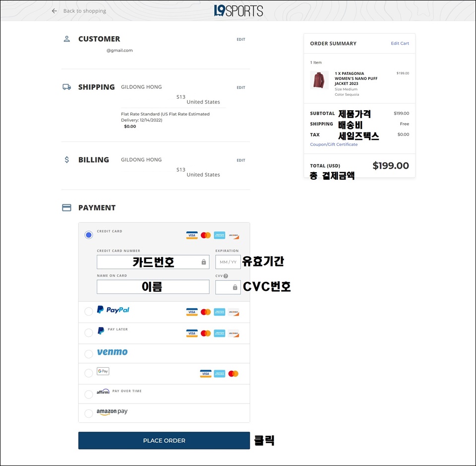Image resolution: width=476 pixels, height=466 pixels.
Task: Click the Patagonia Women's Nano Puff Jacket title
Action: tap(356, 78)
